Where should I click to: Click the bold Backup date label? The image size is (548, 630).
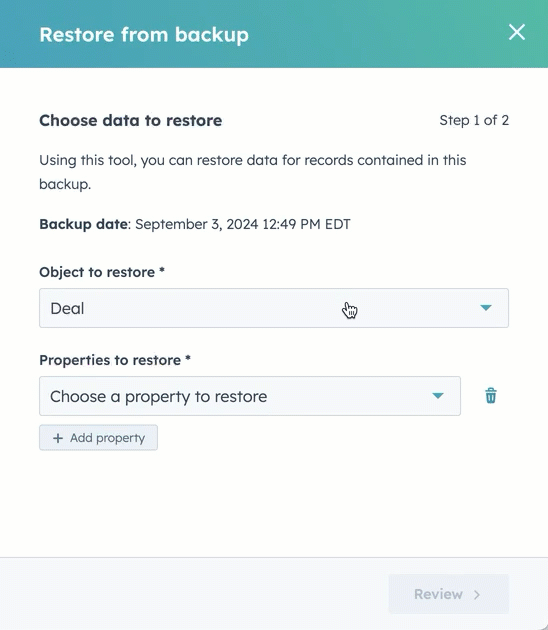pos(84,224)
